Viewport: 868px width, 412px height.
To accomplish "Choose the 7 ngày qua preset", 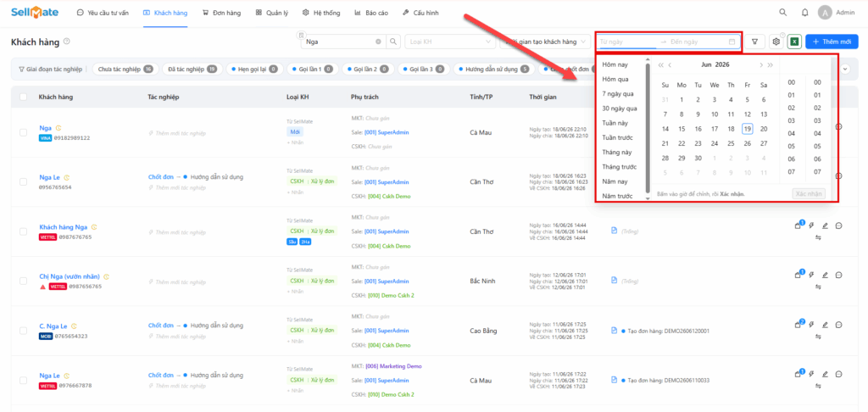I will [618, 94].
